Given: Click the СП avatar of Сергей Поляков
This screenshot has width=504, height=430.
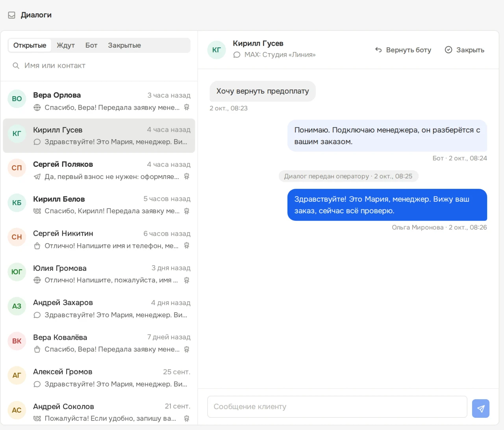Looking at the screenshot, I should [17, 168].
